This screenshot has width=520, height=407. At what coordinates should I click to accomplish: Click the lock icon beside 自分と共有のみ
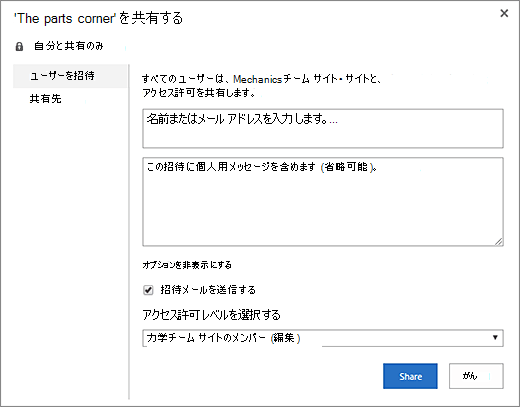pyautogui.click(x=19, y=46)
